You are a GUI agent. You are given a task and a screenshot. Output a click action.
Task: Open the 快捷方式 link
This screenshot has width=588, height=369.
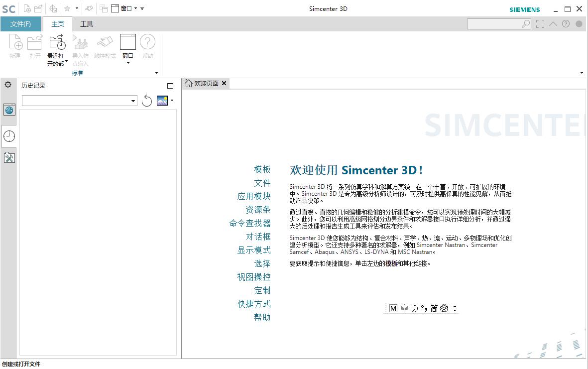coord(254,304)
